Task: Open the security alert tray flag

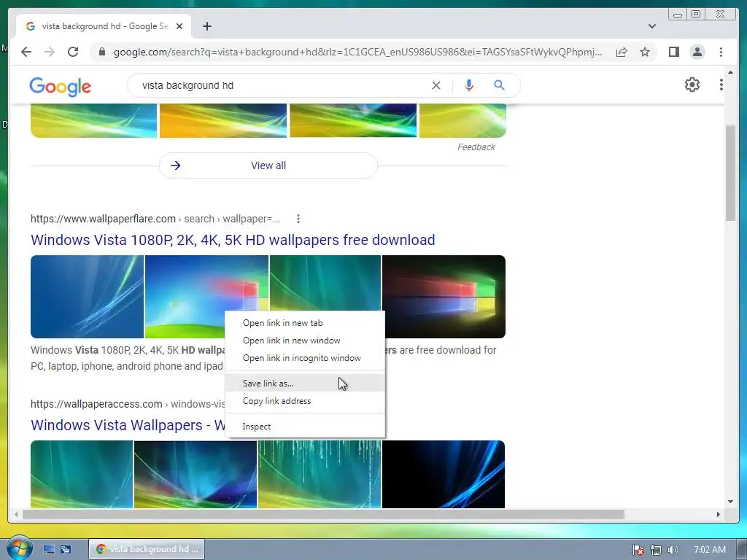Action: (638, 550)
